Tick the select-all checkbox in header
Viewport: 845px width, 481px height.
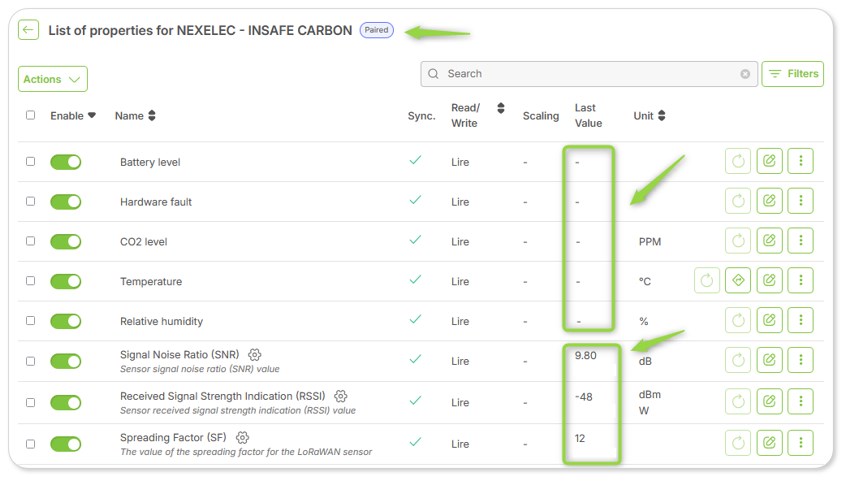pos(31,115)
